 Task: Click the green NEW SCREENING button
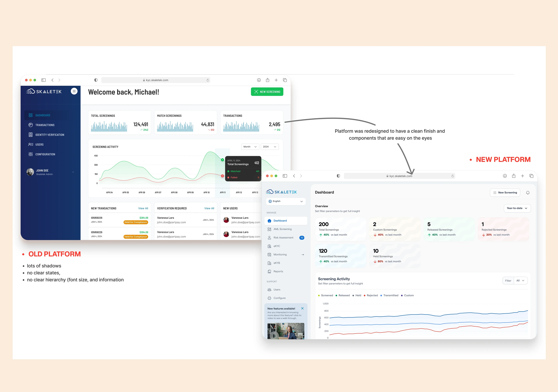(267, 92)
